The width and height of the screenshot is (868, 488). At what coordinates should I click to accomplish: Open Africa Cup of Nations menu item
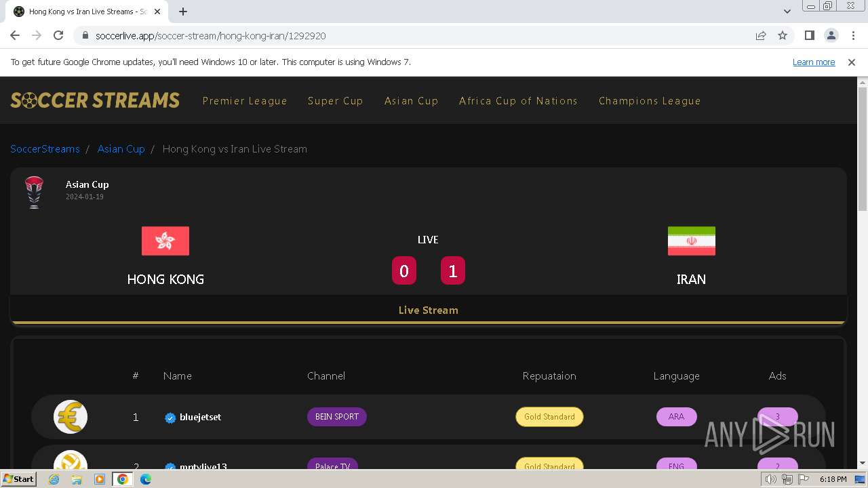(x=518, y=101)
